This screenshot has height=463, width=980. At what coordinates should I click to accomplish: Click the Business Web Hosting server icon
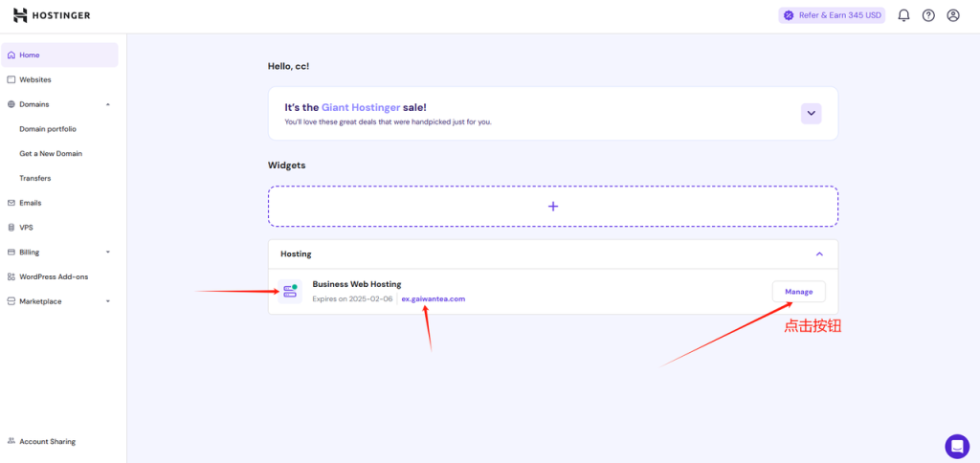point(289,292)
